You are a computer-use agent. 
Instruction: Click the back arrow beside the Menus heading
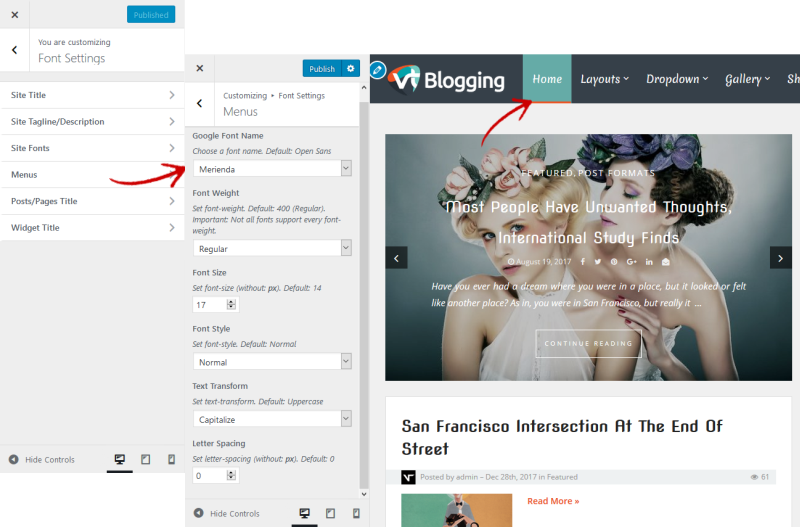click(x=200, y=103)
